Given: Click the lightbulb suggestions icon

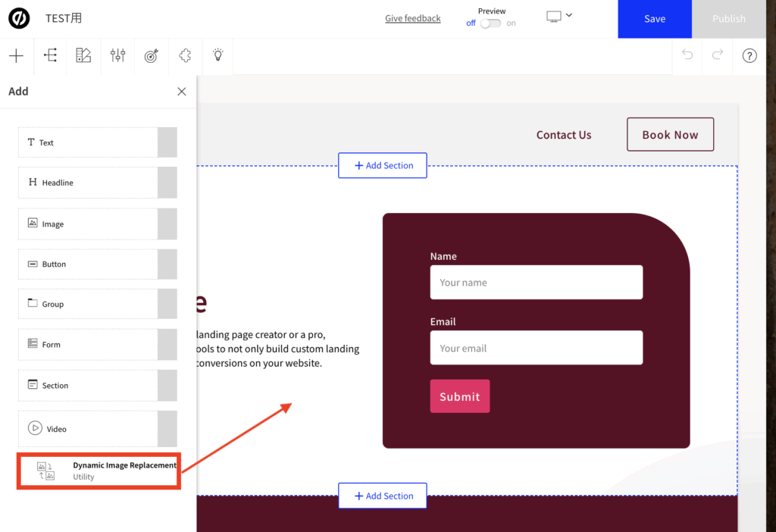Looking at the screenshot, I should tap(217, 55).
